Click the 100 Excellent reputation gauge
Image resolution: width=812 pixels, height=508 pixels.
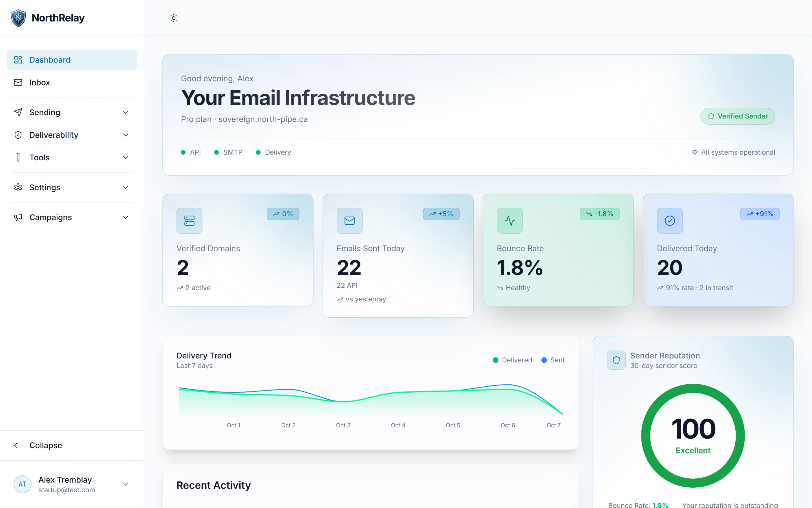coord(693,436)
